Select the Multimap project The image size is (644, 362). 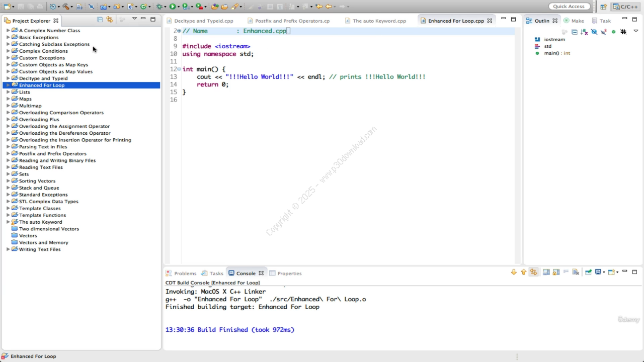pyautogui.click(x=30, y=106)
